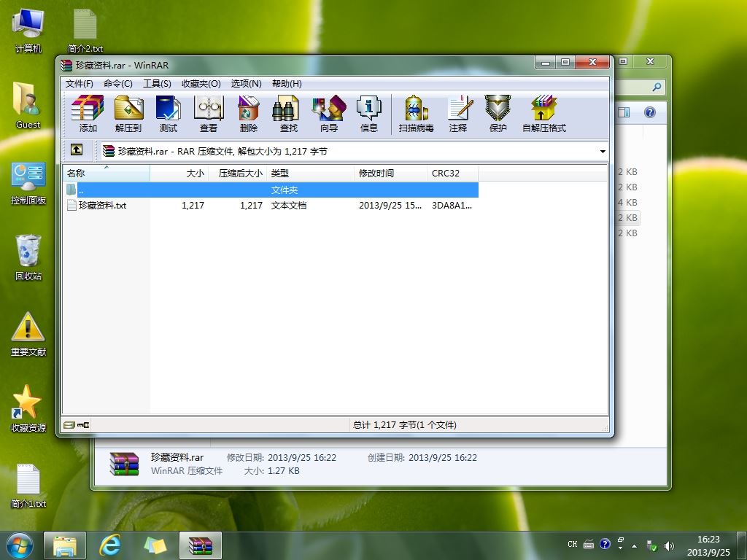Click the Add (添加) toolbar icon

88,114
